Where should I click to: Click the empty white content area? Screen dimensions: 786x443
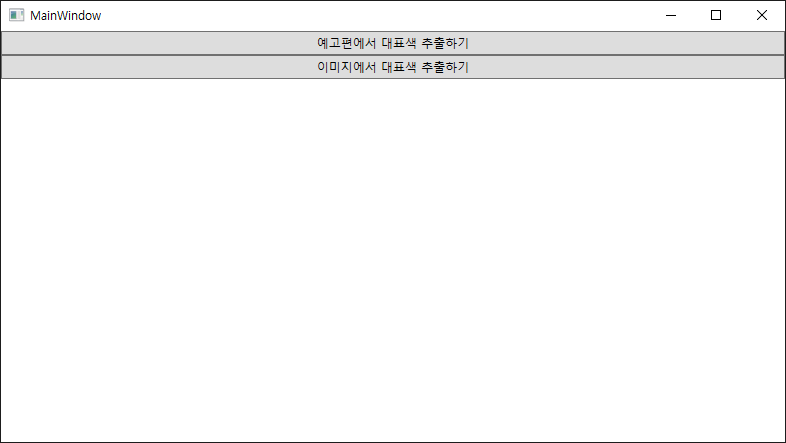[393, 260]
